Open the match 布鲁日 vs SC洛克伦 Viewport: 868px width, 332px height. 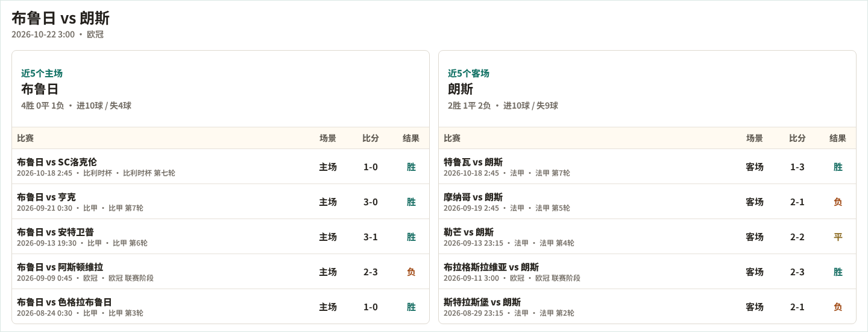click(57, 162)
